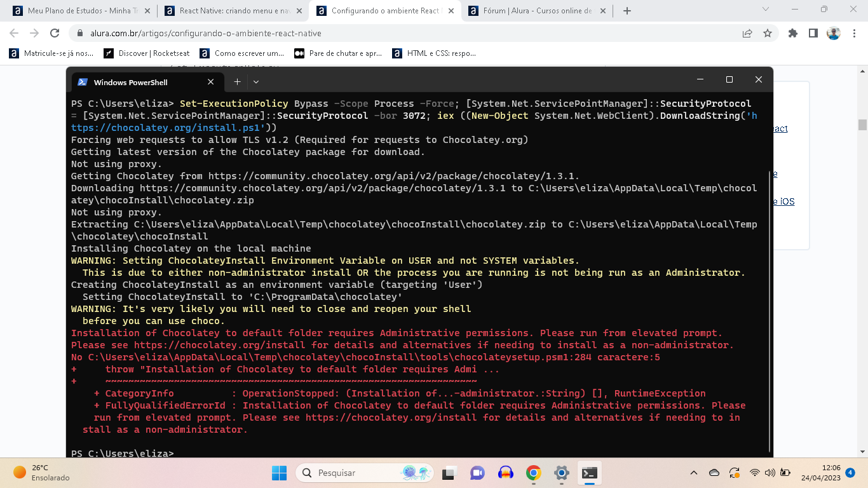
Task: Open the Chrome extensions puzzle icon
Action: [x=792, y=33]
